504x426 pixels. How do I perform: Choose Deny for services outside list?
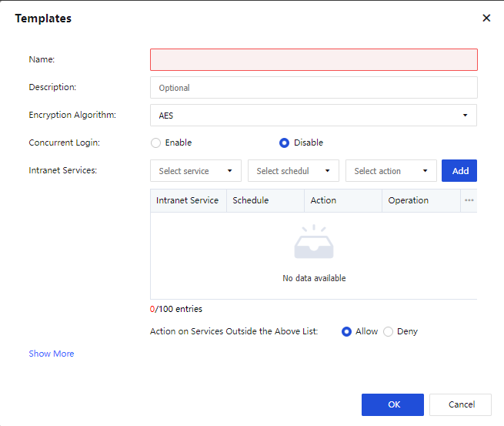point(388,331)
